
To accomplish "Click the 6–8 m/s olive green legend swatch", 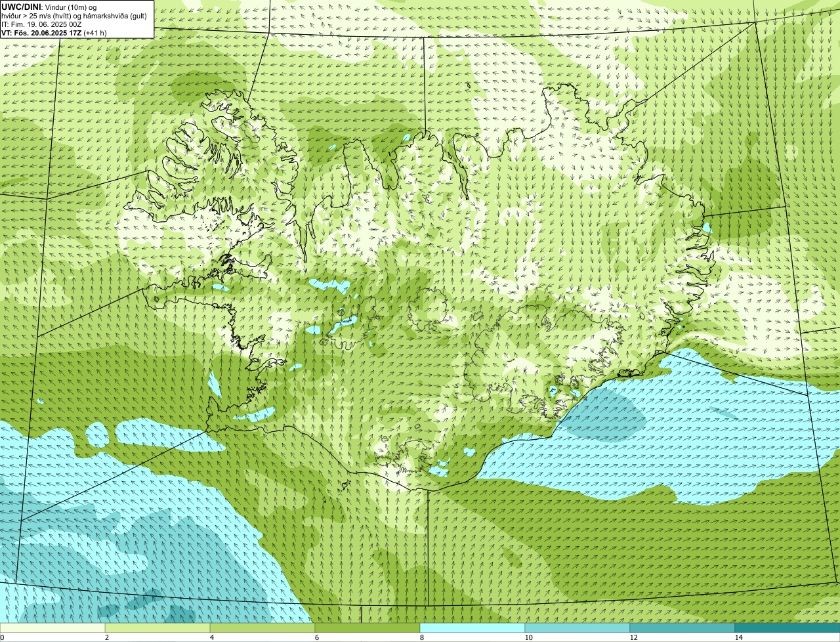I will 367,628.
